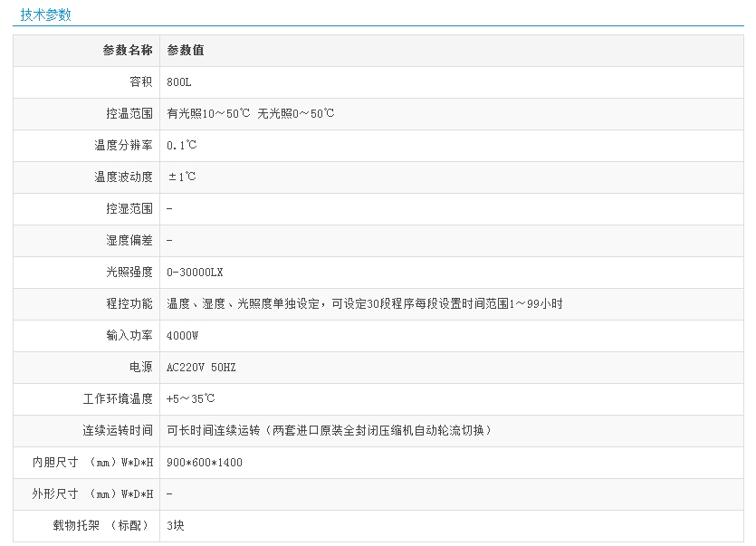Click the 工作环境温度 row label

pos(118,399)
